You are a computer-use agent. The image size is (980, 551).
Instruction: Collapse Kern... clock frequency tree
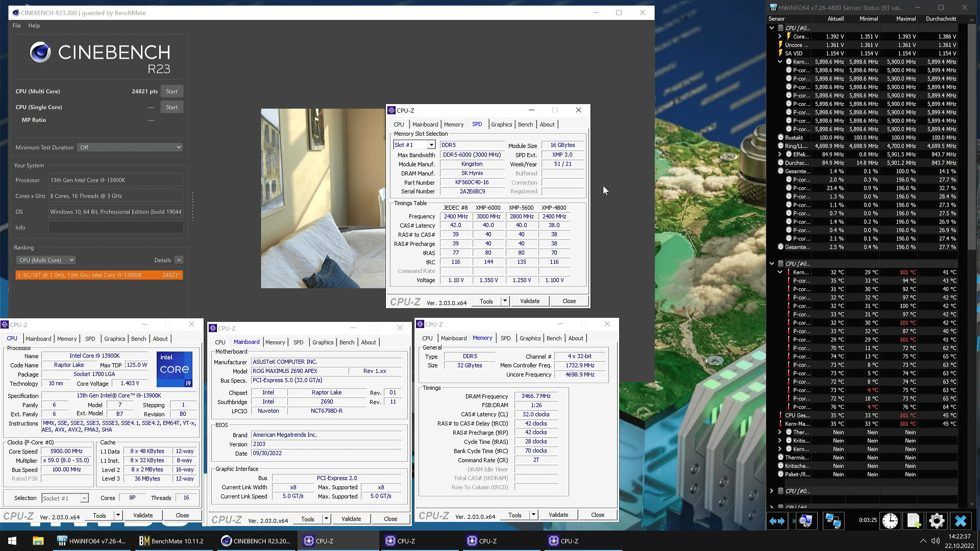pyautogui.click(x=780, y=62)
